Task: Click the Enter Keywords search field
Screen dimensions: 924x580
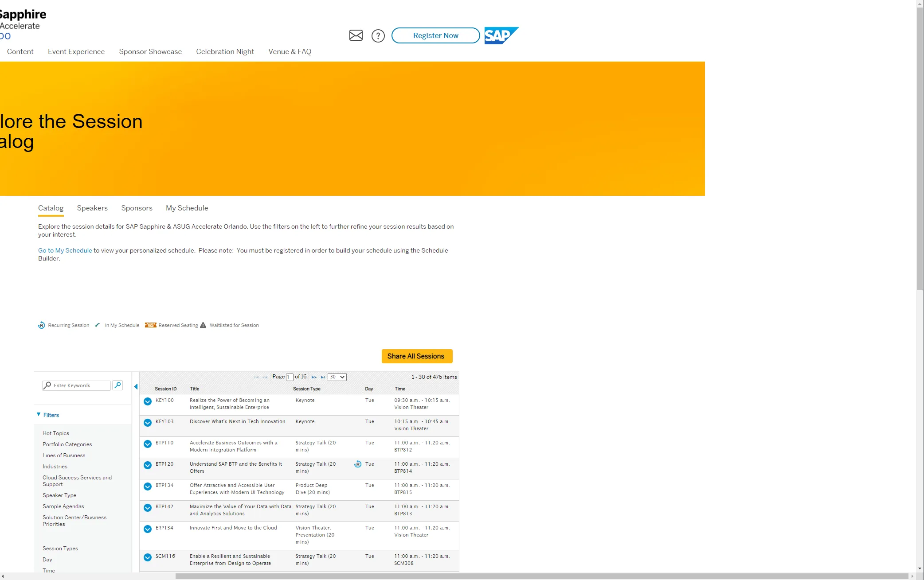Action: (x=80, y=385)
